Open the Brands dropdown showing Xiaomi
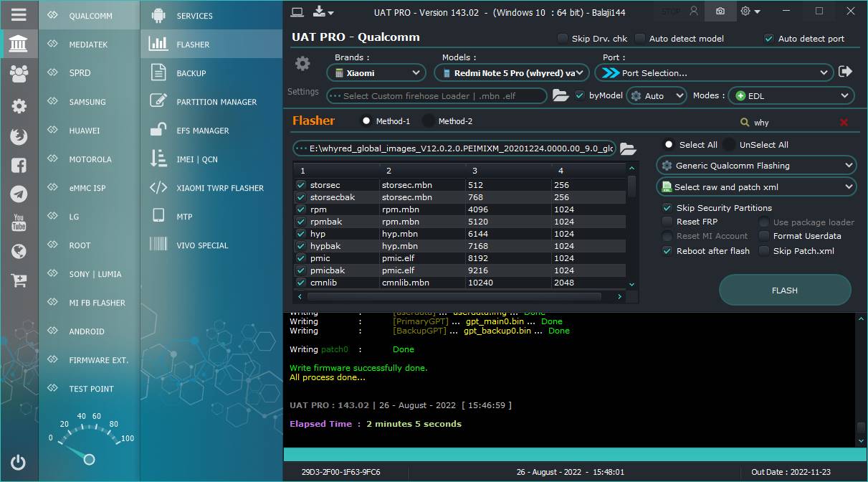This screenshot has height=482, width=868. point(377,72)
